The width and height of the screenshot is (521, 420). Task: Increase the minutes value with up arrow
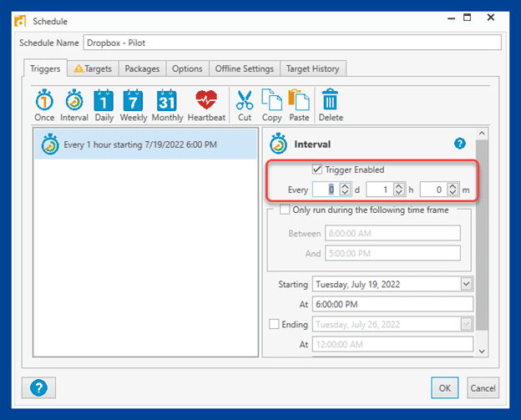[x=453, y=186]
